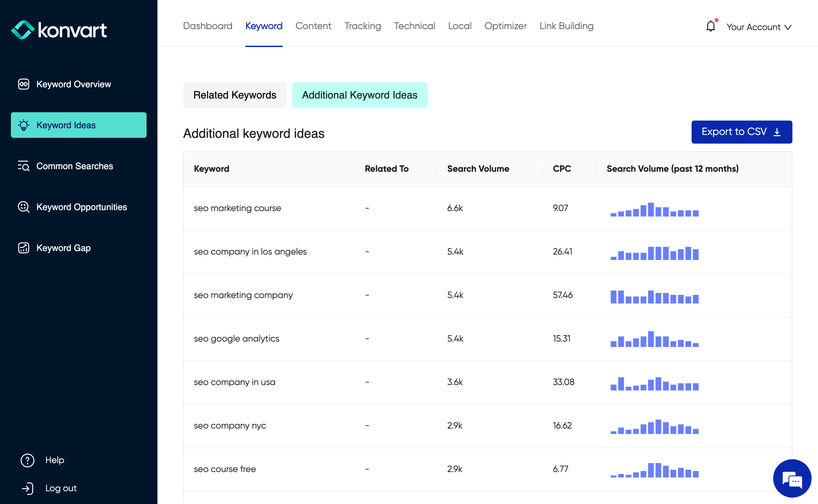Open the live chat bubble
This screenshot has height=504, width=818.
click(x=792, y=478)
